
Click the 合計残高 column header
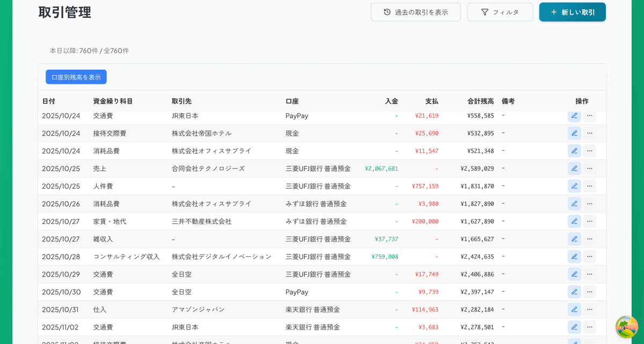click(x=481, y=101)
